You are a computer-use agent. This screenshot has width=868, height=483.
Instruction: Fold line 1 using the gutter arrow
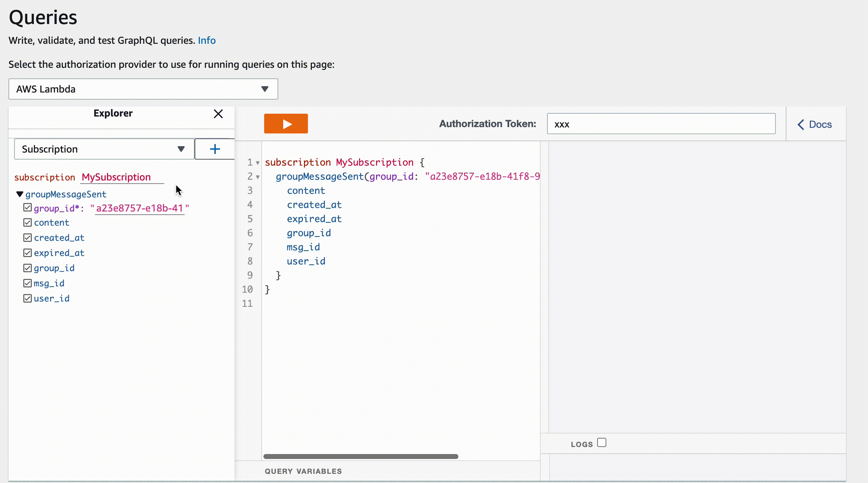(258, 163)
